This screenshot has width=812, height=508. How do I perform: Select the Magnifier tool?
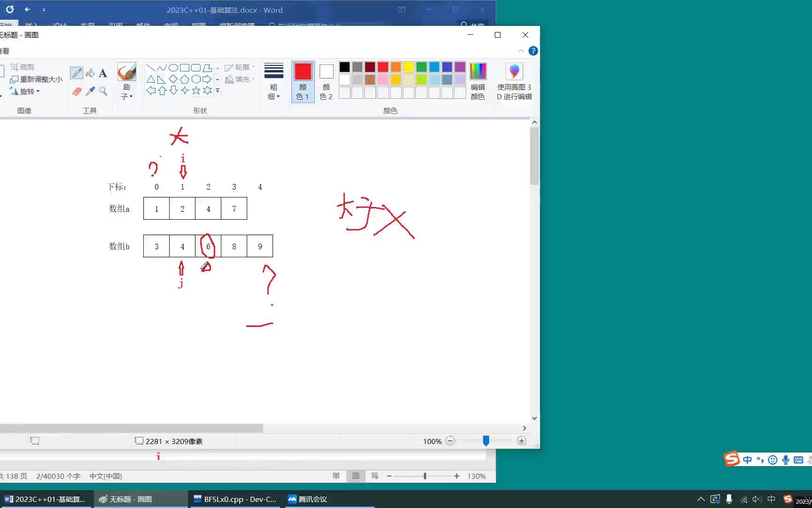103,91
